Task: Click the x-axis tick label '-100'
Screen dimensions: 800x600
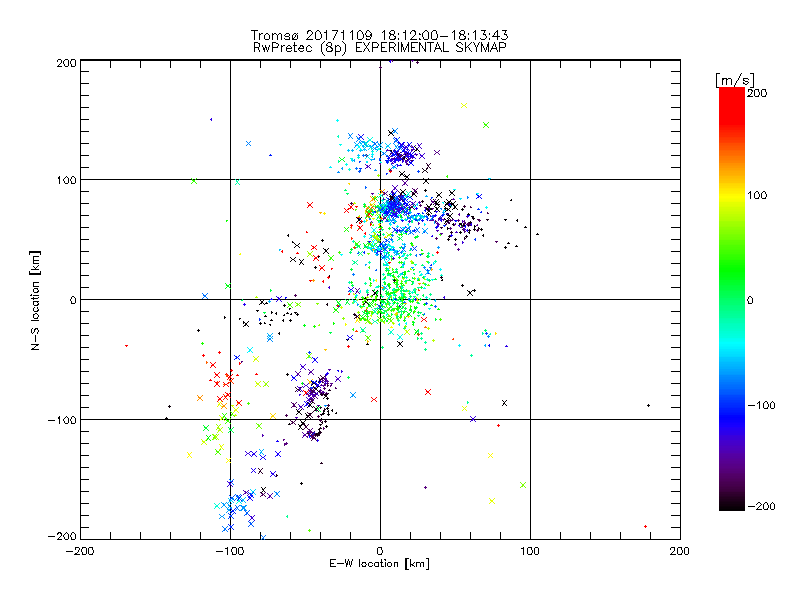Action: (x=230, y=551)
